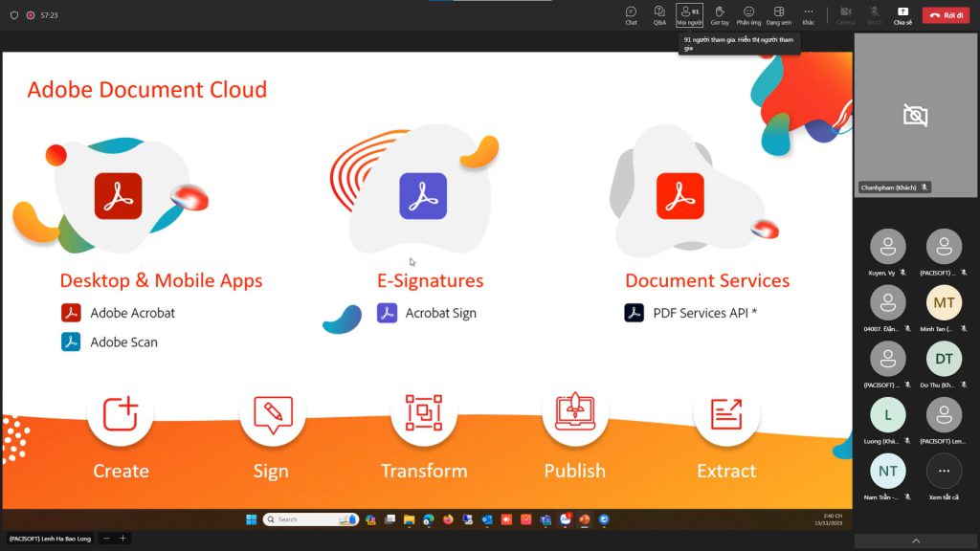
Task: Click the taskbar Search box
Action: (311, 519)
